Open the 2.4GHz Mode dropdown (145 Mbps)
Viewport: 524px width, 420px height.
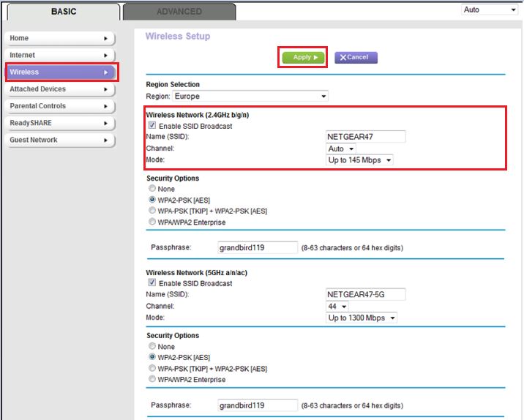tap(359, 160)
